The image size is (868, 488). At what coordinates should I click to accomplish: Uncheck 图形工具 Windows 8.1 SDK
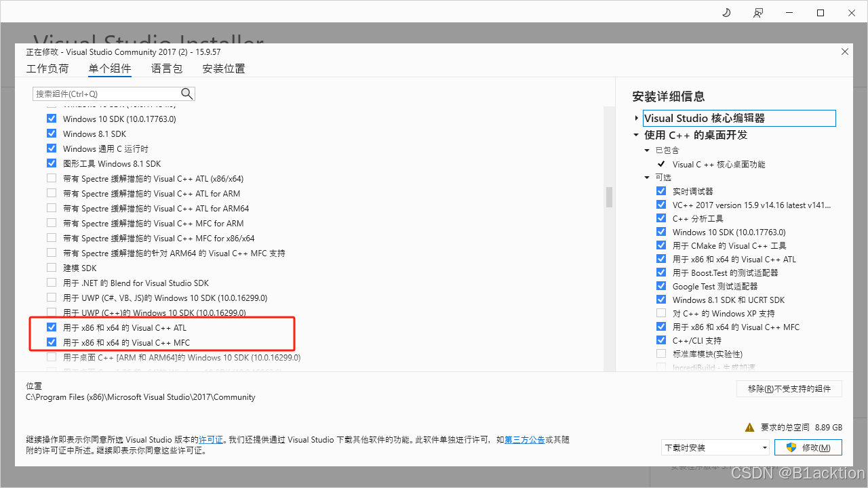coord(52,163)
